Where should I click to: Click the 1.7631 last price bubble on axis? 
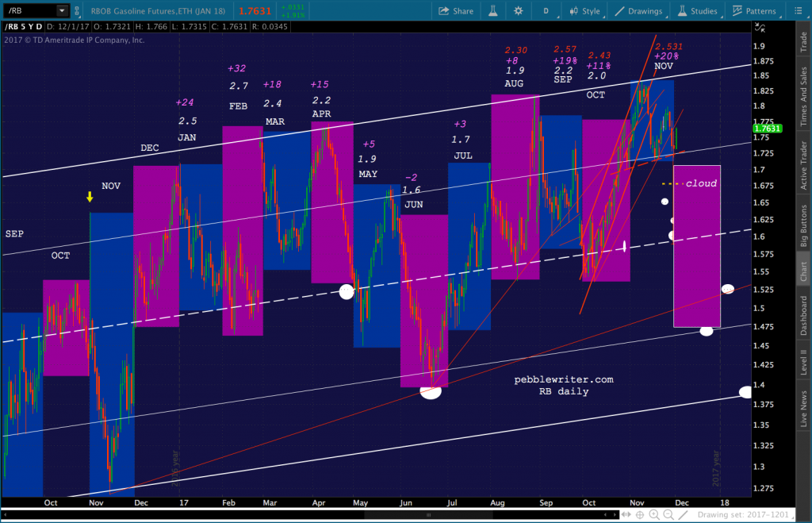coord(767,128)
